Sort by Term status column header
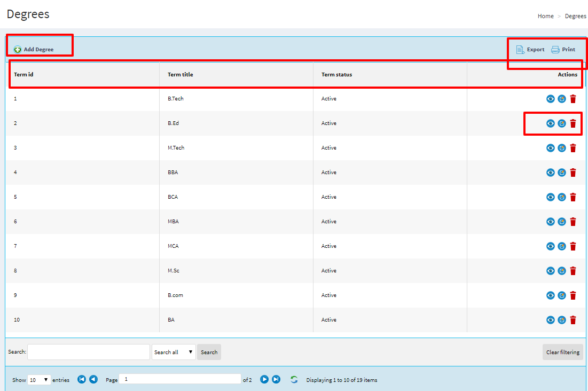 (336, 74)
